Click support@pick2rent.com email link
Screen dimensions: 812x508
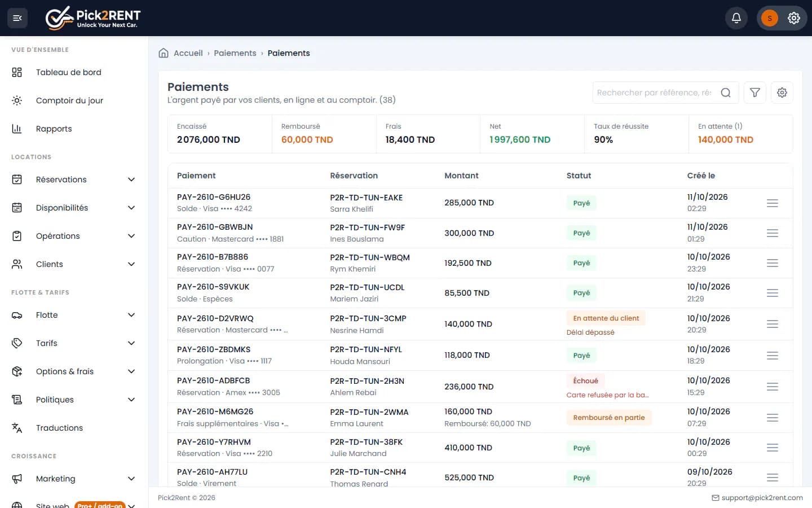point(762,498)
